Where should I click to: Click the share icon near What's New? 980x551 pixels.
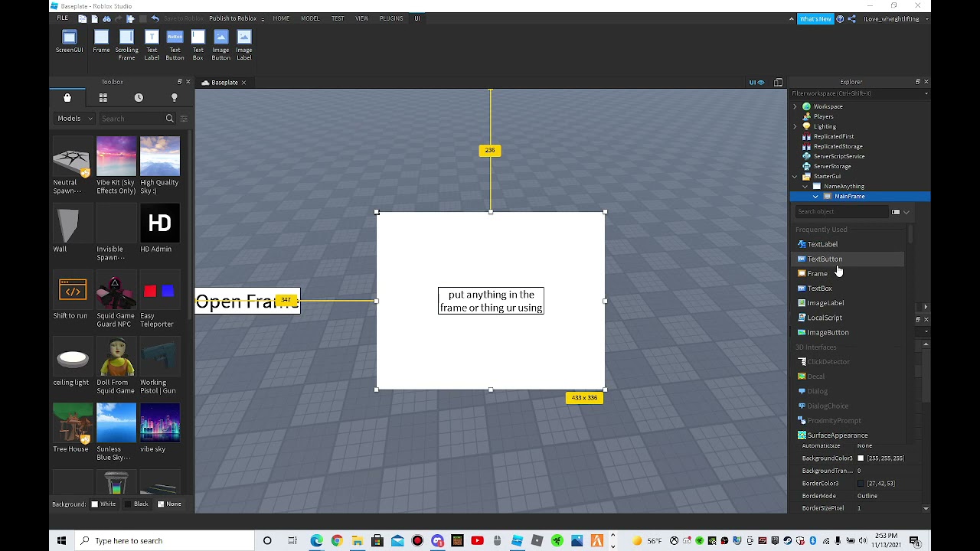click(851, 18)
